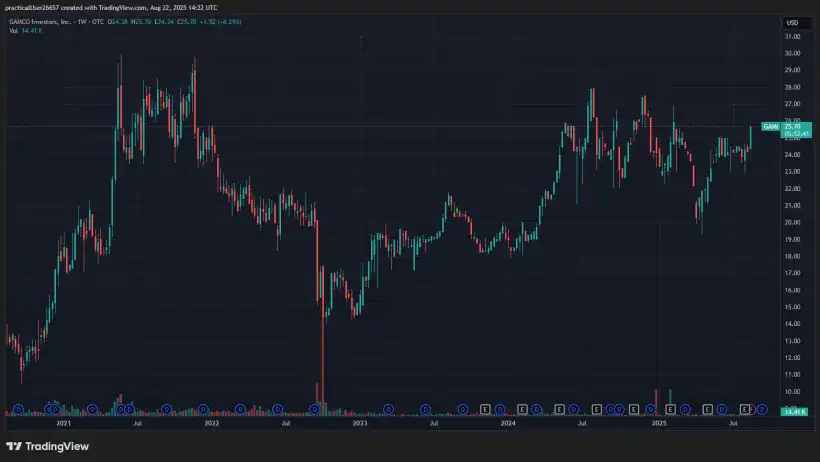
Task: Select the 2021 label on time axis
Action: tap(63, 424)
